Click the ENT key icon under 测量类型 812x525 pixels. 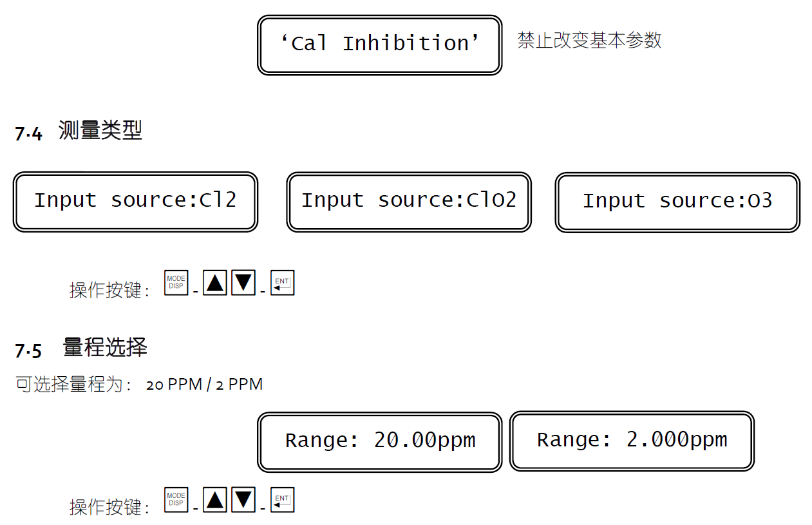pyautogui.click(x=282, y=283)
